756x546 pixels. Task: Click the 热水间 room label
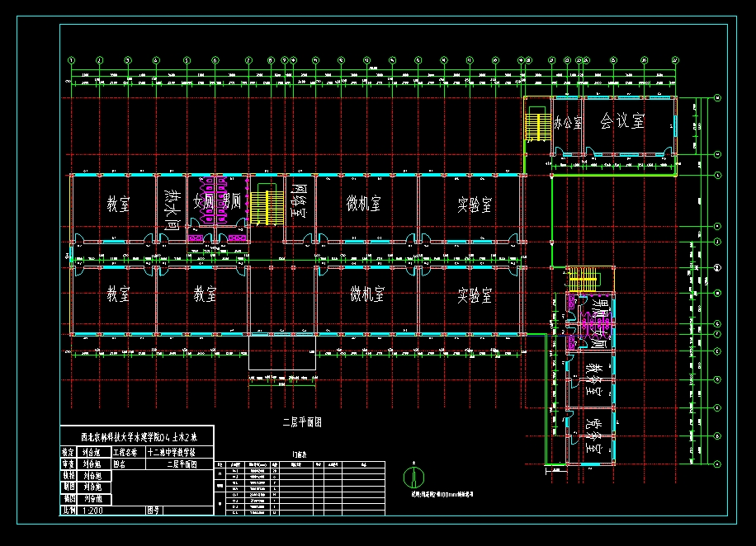click(171, 209)
